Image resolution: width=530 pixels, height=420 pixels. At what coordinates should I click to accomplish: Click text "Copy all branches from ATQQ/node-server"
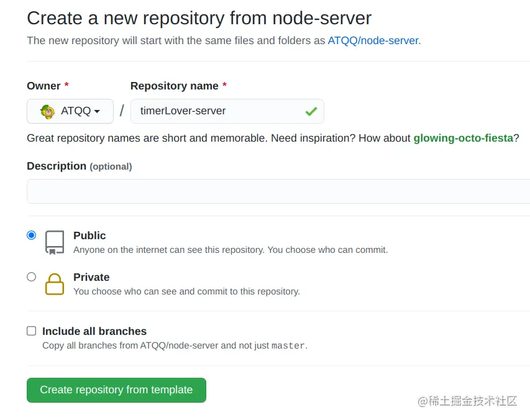point(130,345)
